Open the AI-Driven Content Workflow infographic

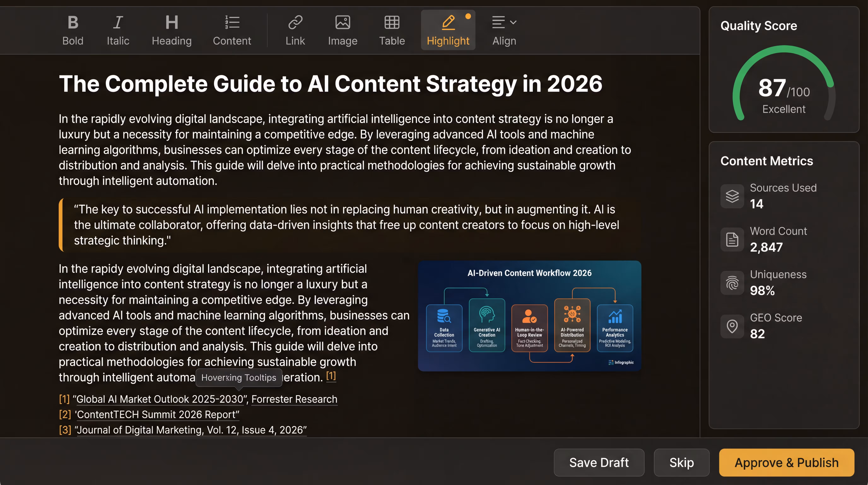tap(529, 316)
